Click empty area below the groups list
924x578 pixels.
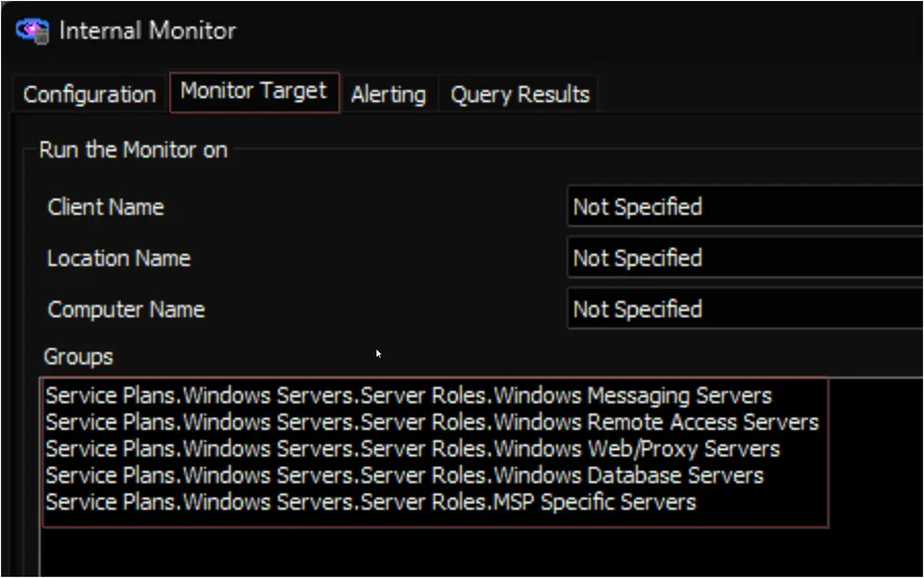[433, 551]
